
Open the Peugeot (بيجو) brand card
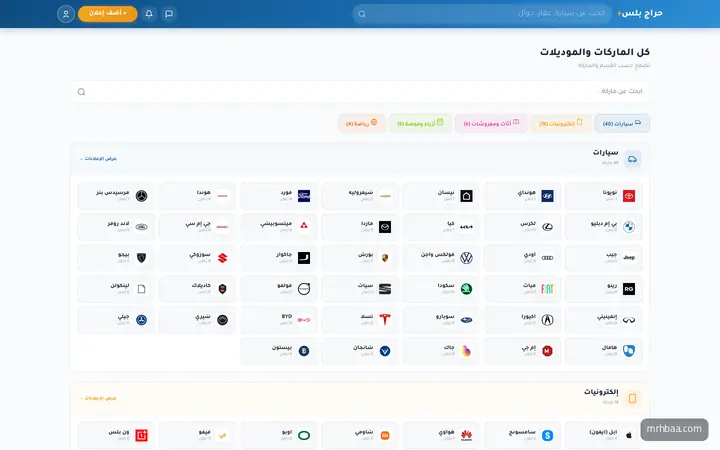(116, 258)
